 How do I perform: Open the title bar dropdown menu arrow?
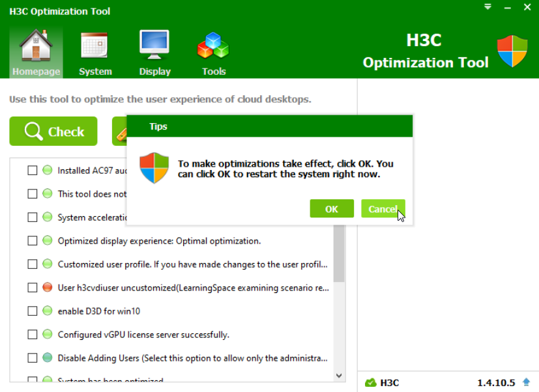coord(488,7)
